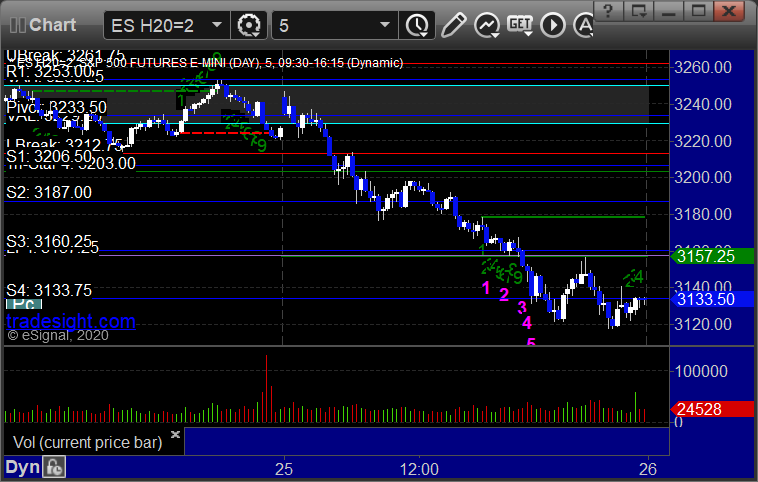This screenshot has width=758, height=482.
Task: Open the studies chart-line icon
Action: (x=487, y=25)
